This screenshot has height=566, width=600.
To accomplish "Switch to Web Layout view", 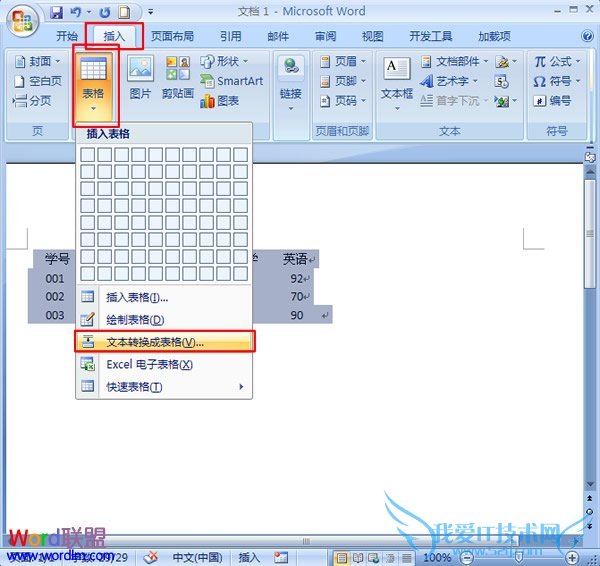I will point(373,558).
